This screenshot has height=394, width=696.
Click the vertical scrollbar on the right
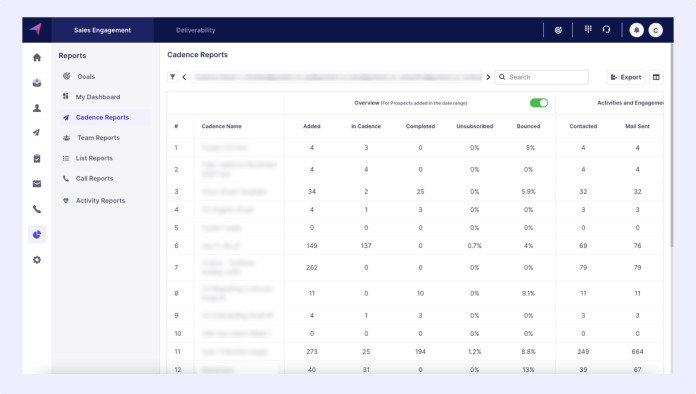tap(672, 146)
